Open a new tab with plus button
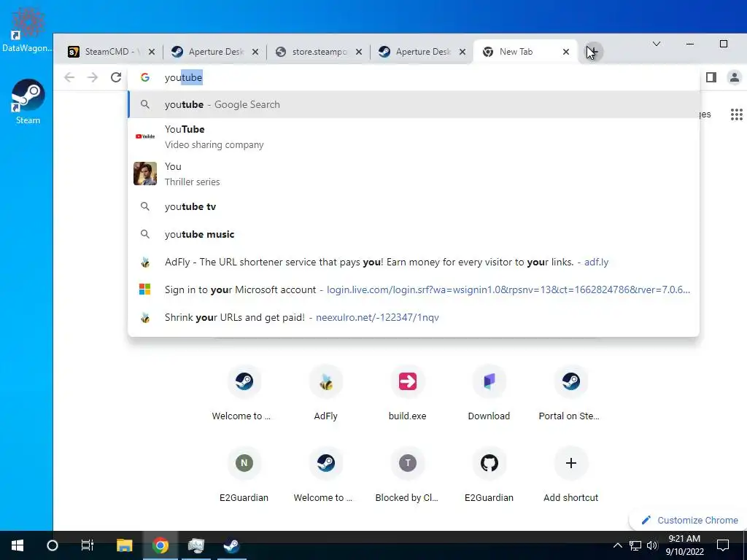 click(x=594, y=52)
